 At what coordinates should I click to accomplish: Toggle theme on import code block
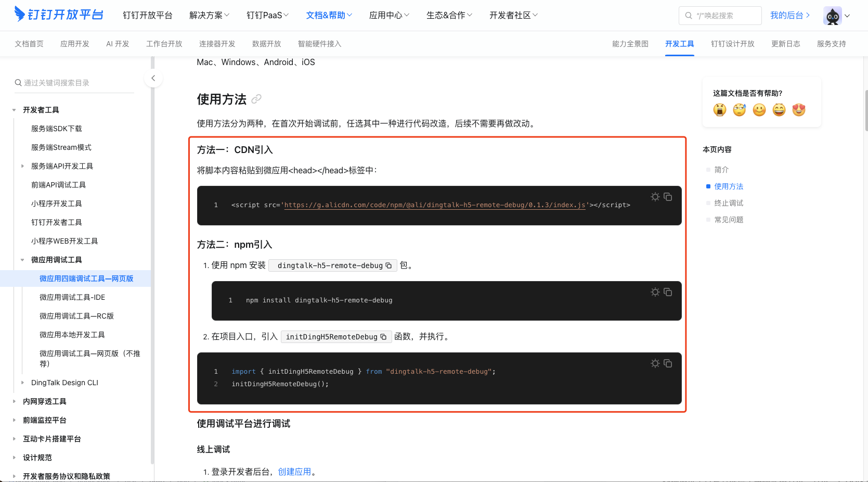click(655, 363)
